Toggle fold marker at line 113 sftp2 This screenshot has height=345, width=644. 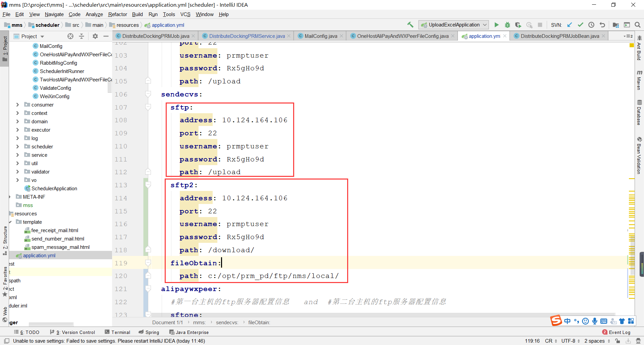(148, 185)
